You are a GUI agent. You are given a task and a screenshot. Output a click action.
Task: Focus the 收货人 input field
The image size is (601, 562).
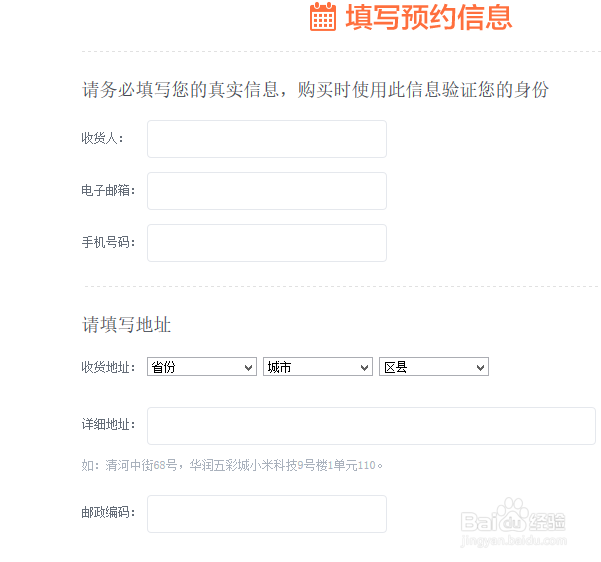coord(267,139)
